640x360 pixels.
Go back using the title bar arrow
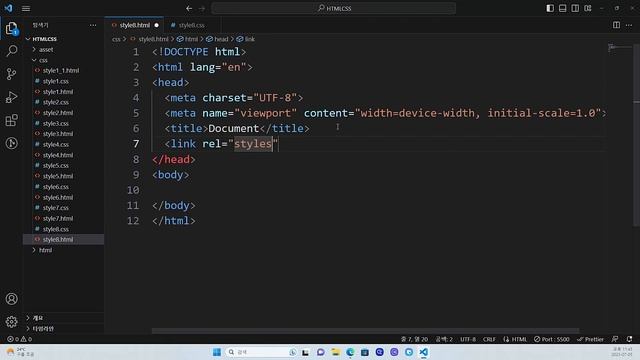189,8
